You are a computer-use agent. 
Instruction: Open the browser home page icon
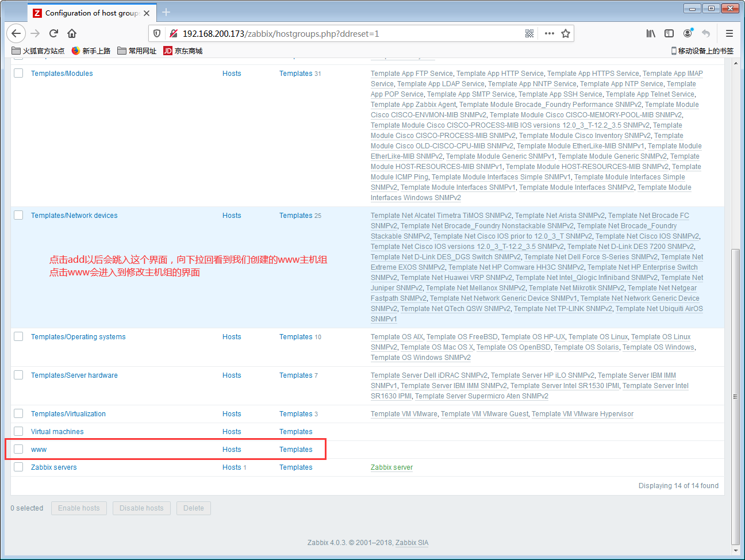click(72, 33)
